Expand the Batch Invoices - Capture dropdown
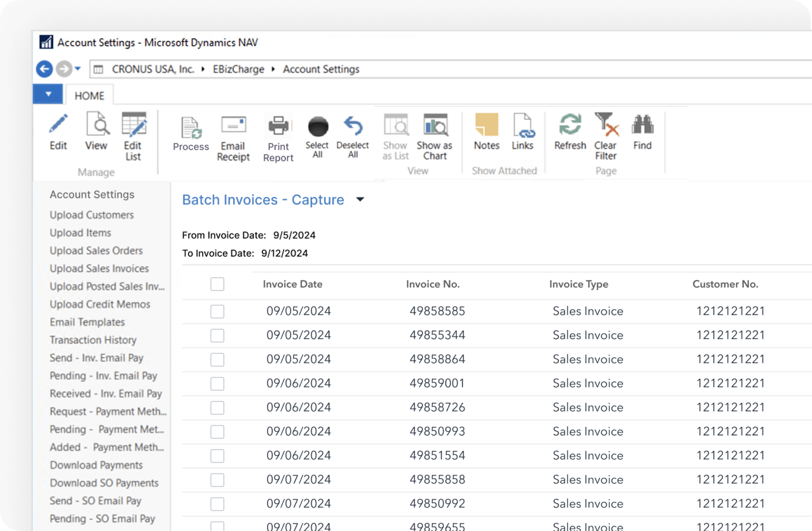This screenshot has width=812, height=531. coord(360,200)
